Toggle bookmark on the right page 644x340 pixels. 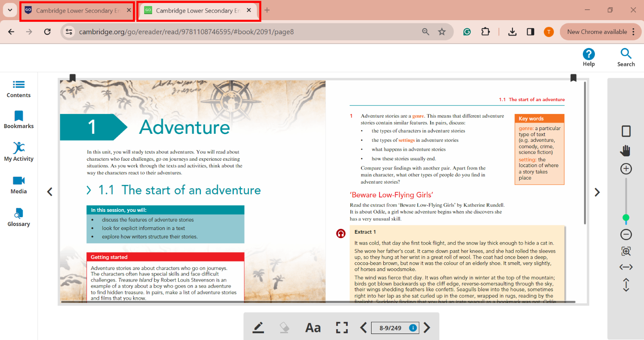click(x=574, y=78)
